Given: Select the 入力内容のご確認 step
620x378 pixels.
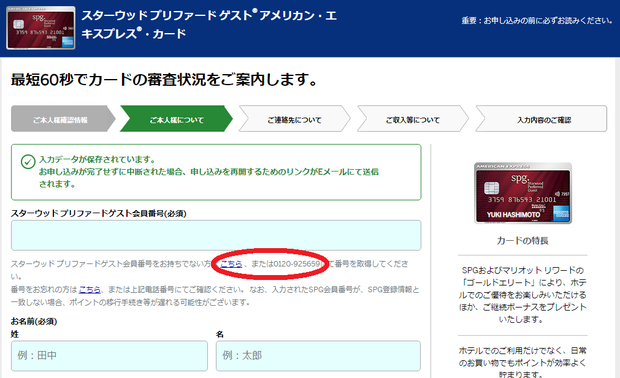Looking at the screenshot, I should click(x=542, y=119).
